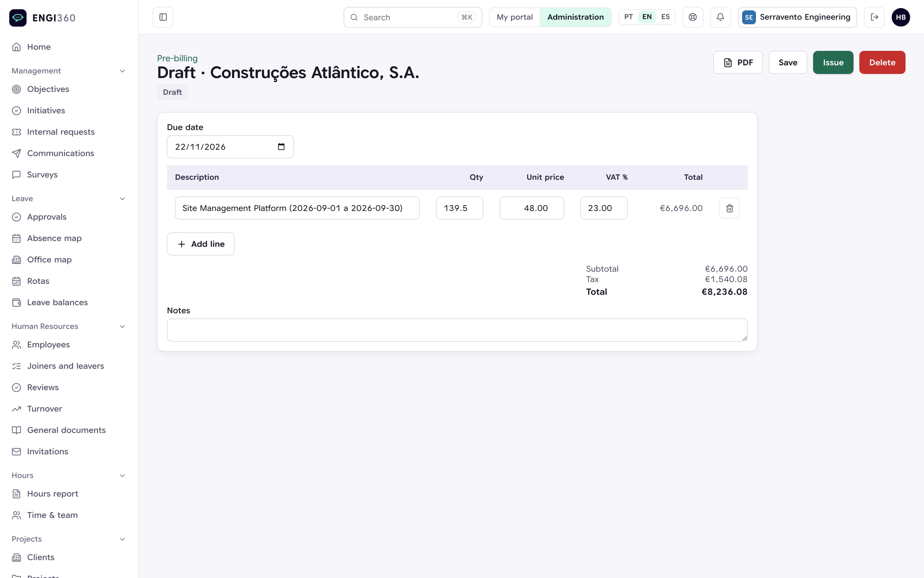Collapse the Hours section
The image size is (924, 578).
click(122, 476)
